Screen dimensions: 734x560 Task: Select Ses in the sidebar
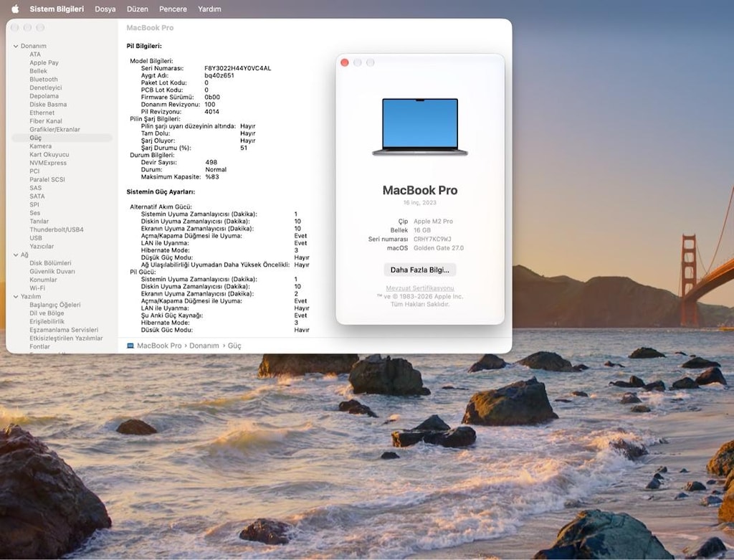[34, 213]
